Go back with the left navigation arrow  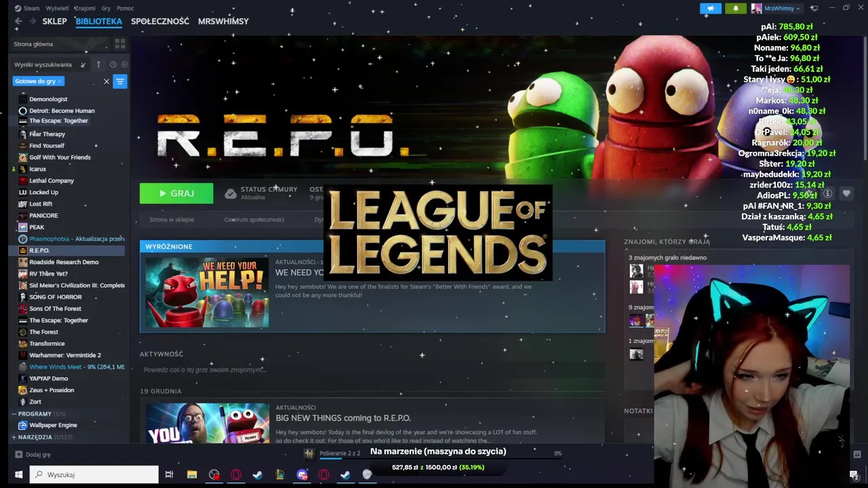(18, 22)
